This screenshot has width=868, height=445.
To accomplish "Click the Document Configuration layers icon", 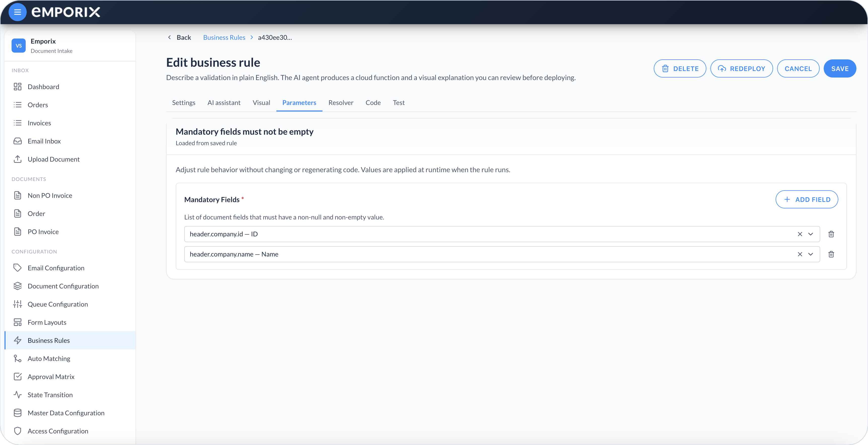I will (18, 286).
